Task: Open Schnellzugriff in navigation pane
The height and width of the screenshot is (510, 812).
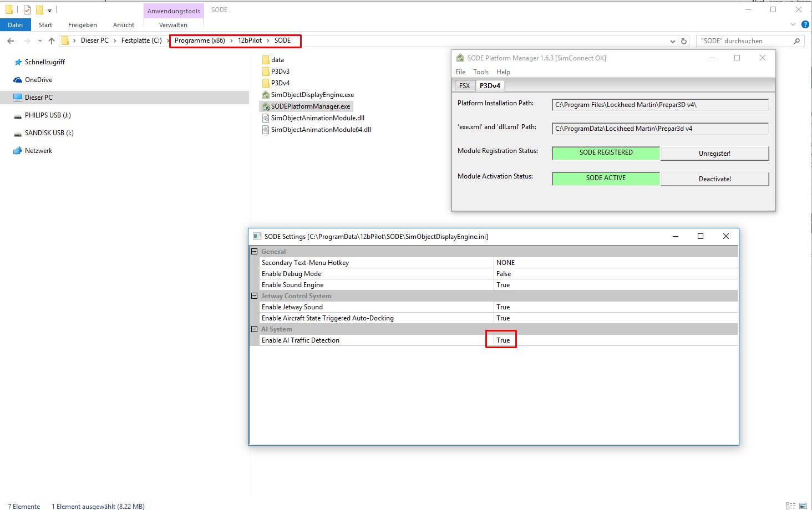Action: [39, 62]
